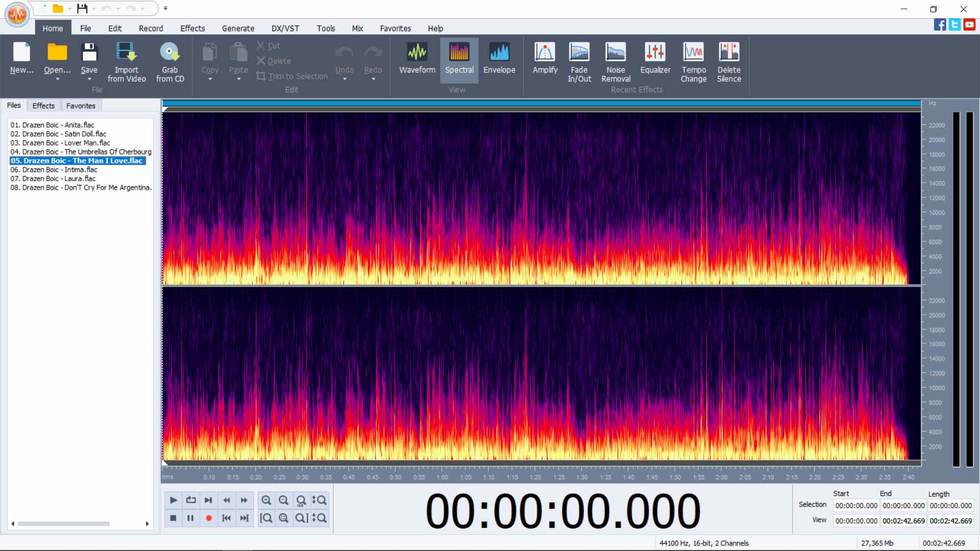Open the Equalizer effect
The image size is (980, 551).
click(655, 52)
